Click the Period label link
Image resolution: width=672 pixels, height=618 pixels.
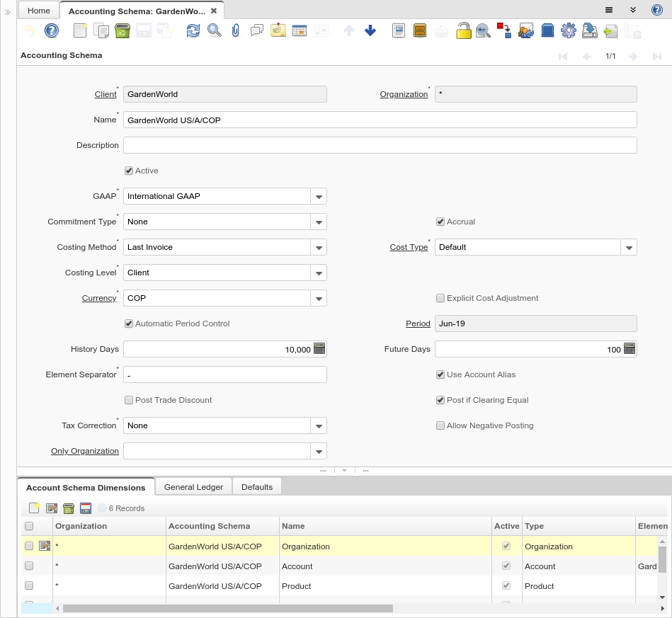coord(418,324)
